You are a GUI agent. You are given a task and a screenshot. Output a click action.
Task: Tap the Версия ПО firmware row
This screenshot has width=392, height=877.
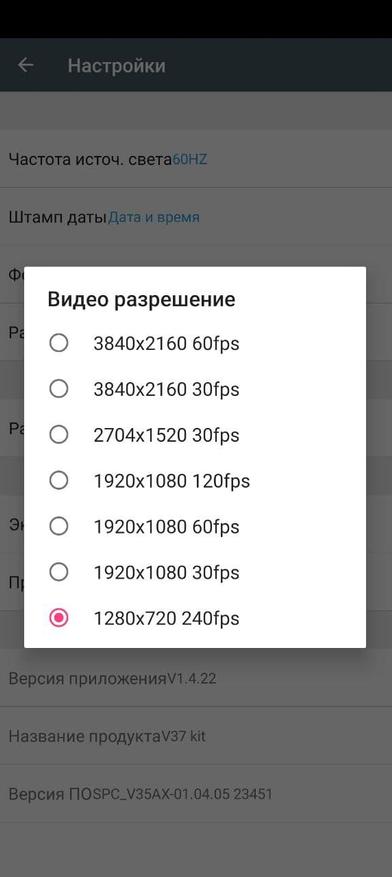coord(196,794)
